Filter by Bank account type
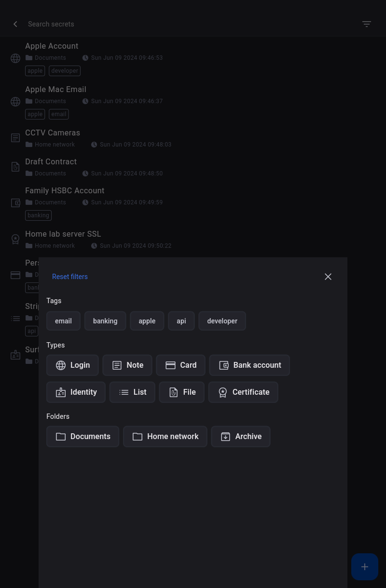The image size is (386, 588). click(249, 365)
